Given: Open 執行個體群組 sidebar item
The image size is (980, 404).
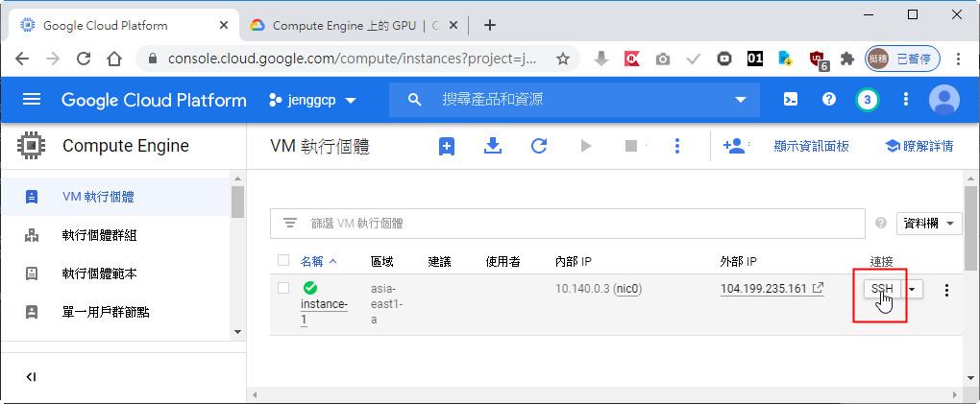Looking at the screenshot, I should coord(115,235).
